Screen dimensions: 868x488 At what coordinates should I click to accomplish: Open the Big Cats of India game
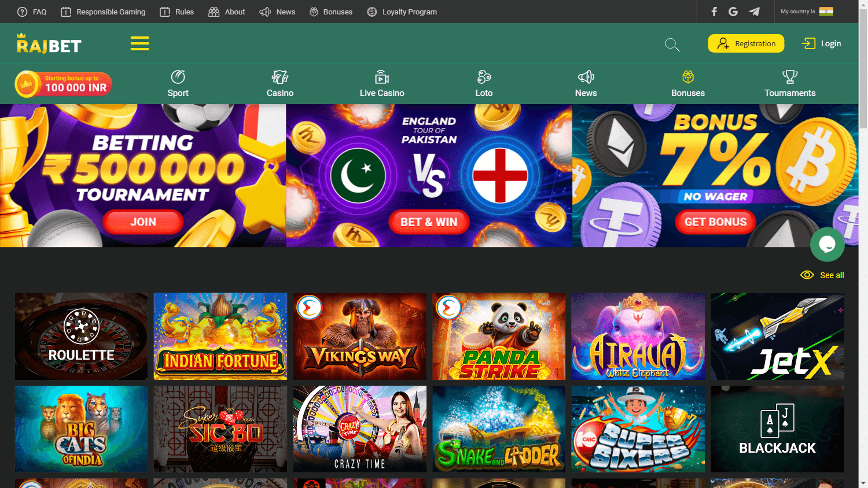pyautogui.click(x=81, y=429)
